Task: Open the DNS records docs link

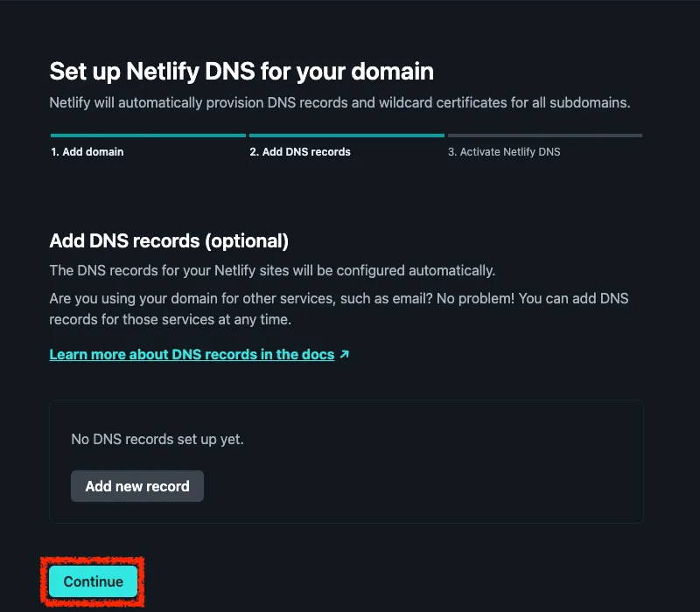Action: pos(192,354)
